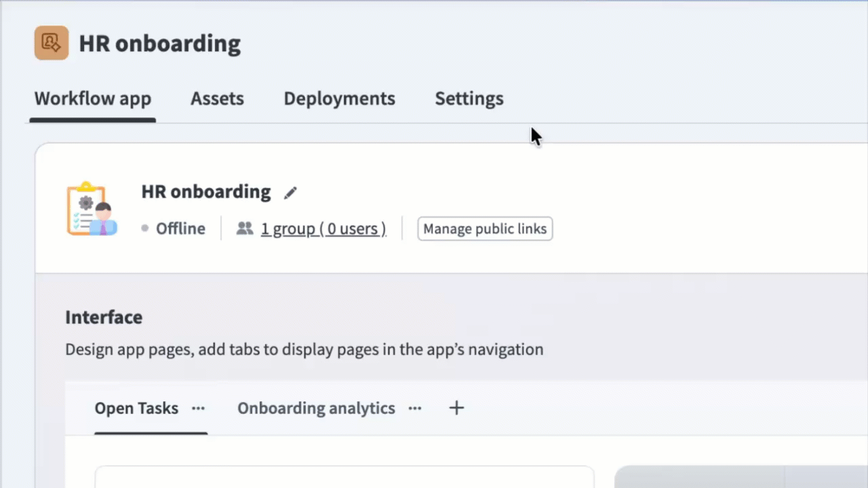Add a new interface tab with plus icon

(x=456, y=408)
